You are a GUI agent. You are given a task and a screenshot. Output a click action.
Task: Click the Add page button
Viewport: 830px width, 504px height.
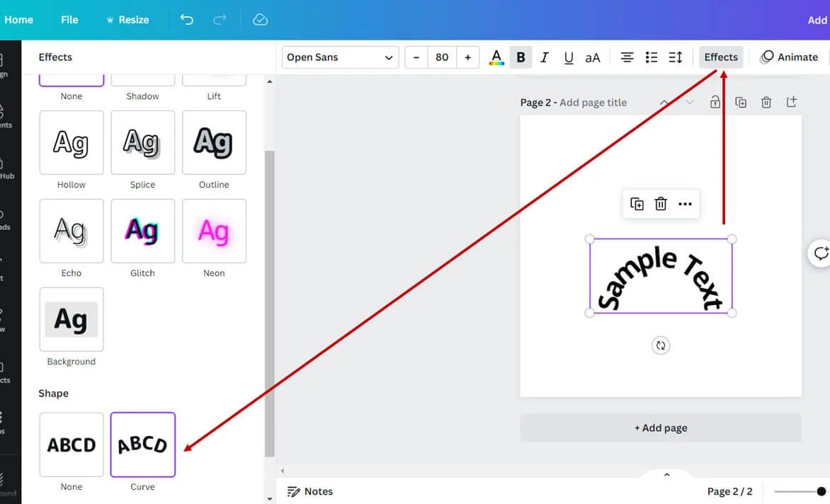click(x=661, y=428)
